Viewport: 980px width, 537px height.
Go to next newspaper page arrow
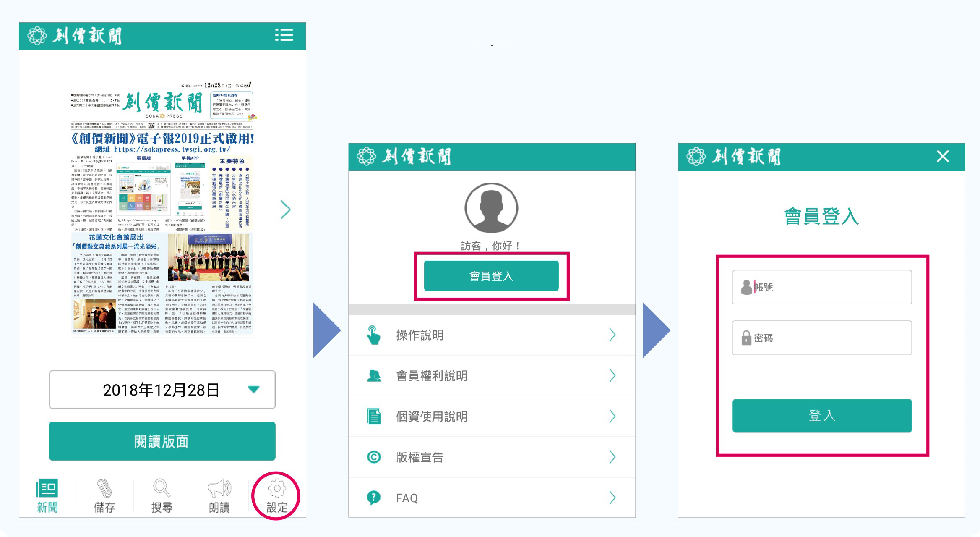[x=286, y=210]
